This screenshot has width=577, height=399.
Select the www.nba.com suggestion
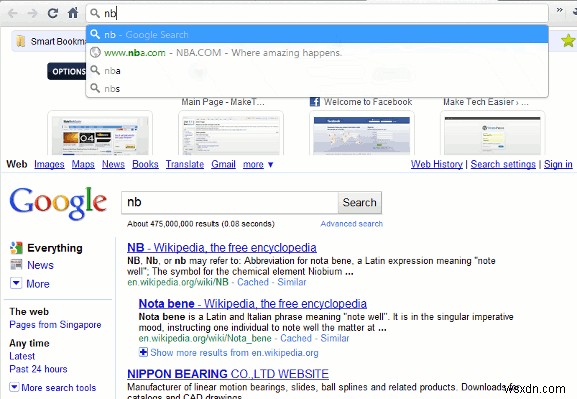tap(317, 53)
